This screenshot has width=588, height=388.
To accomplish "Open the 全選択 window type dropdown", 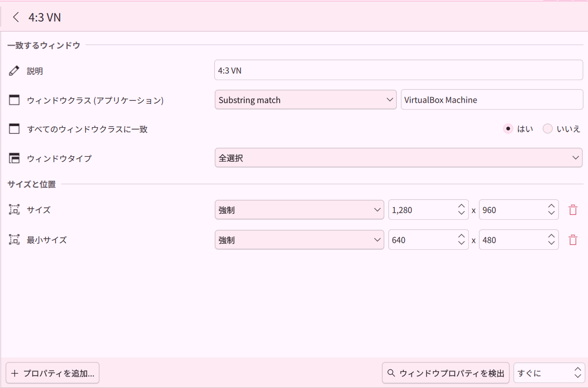I will point(398,158).
